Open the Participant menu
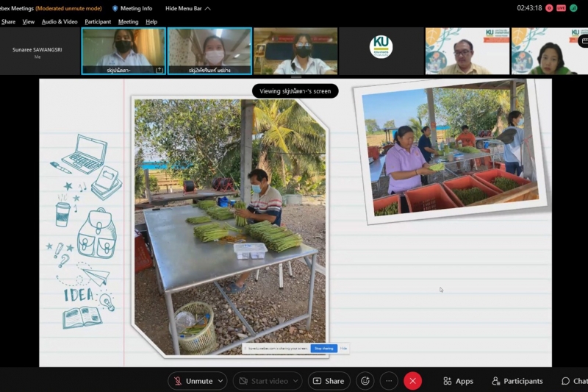588x392 pixels. pyautogui.click(x=98, y=22)
